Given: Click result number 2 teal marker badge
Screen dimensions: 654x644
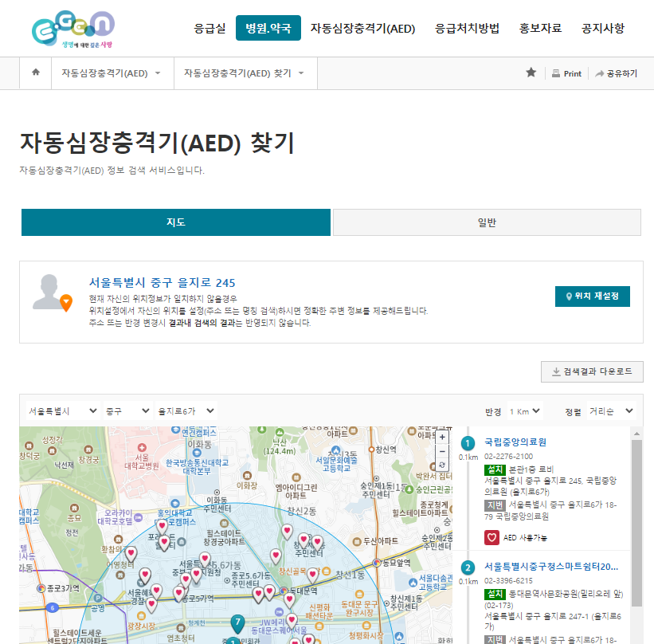Looking at the screenshot, I should coord(468,567).
